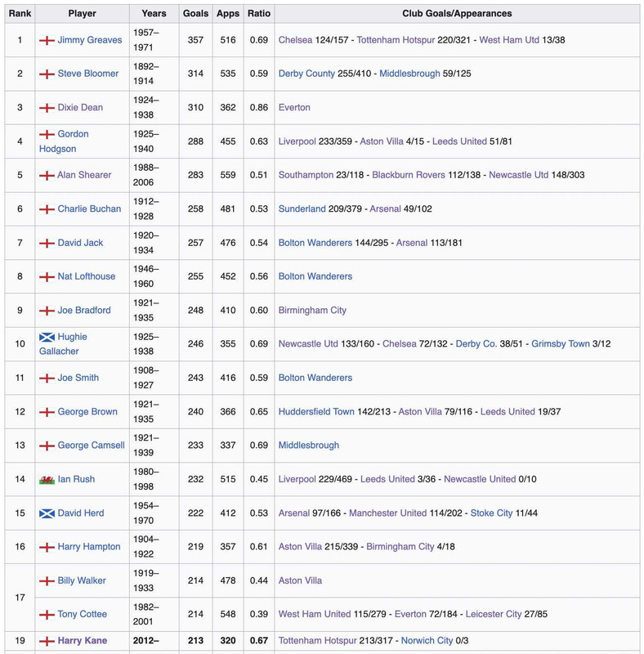Open the David Herd player link
The width and height of the screenshot is (644, 654).
(x=81, y=513)
